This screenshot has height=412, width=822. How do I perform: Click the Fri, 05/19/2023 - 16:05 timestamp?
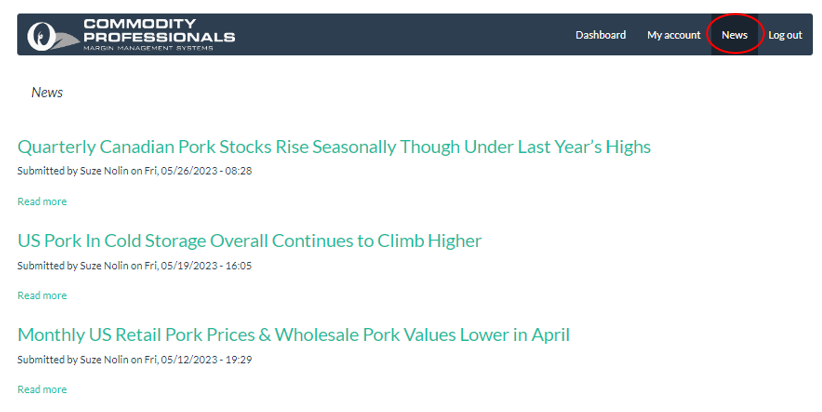click(198, 265)
